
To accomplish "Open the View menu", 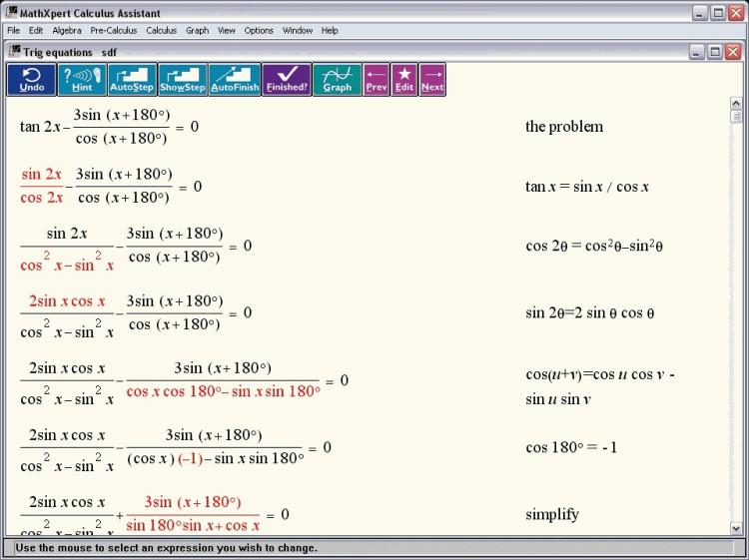I will tap(227, 31).
